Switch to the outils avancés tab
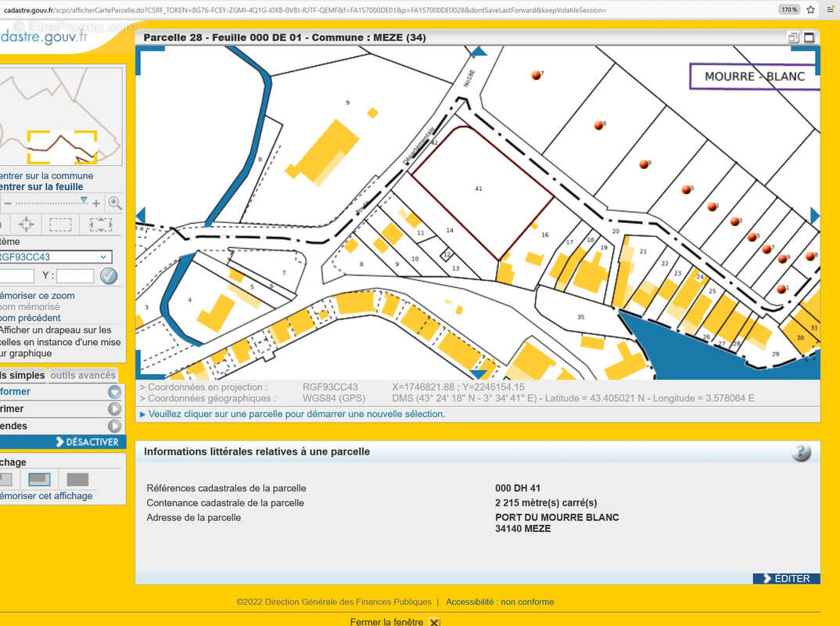 pos(83,376)
